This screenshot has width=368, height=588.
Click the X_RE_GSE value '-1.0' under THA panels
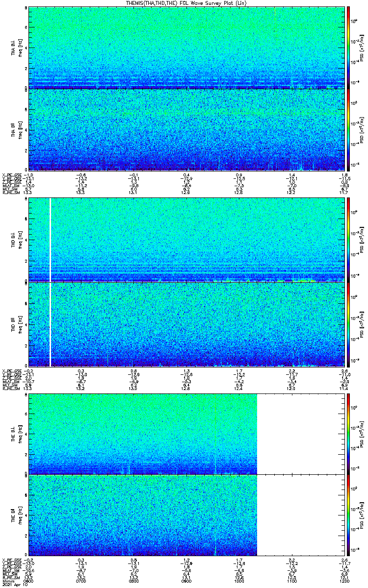(29, 175)
